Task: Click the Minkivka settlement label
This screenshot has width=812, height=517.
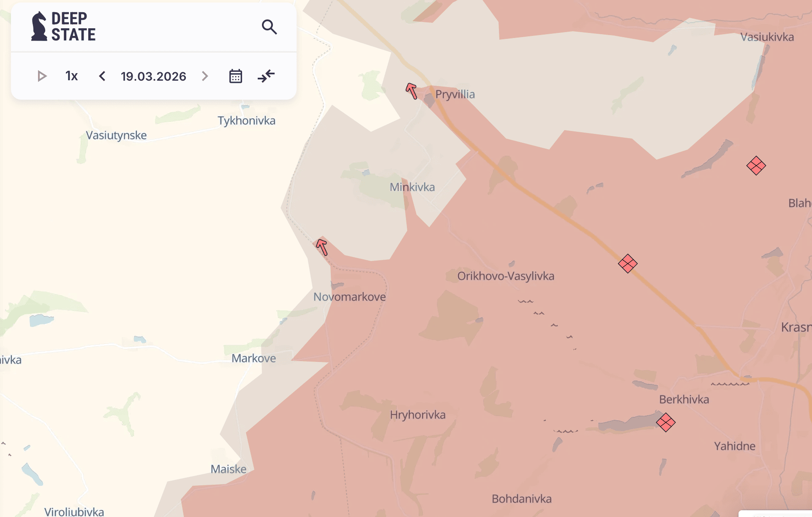Action: (412, 187)
